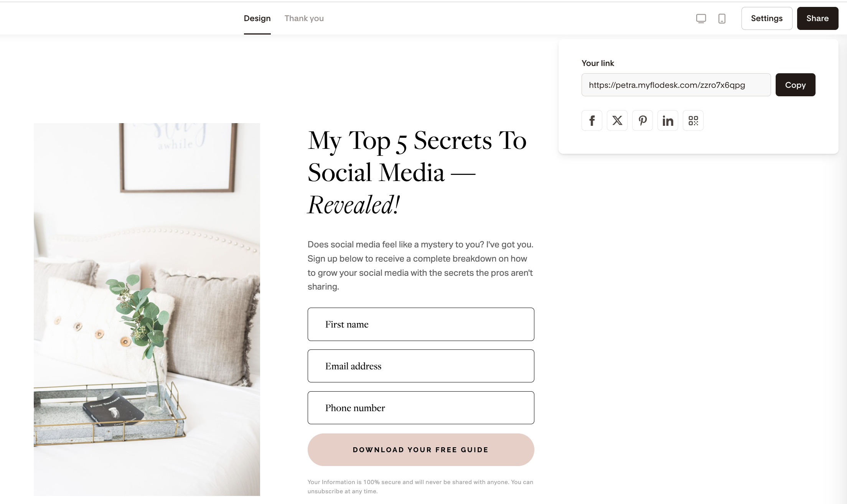Viewport: 847px width, 504px height.
Task: Select the bedroom photo image
Action: (x=147, y=309)
